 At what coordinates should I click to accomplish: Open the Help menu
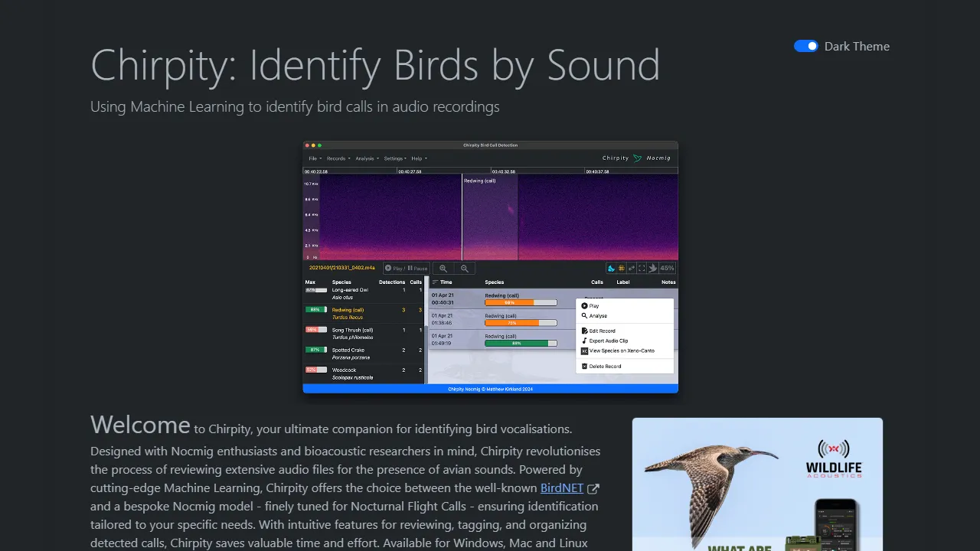(x=417, y=158)
